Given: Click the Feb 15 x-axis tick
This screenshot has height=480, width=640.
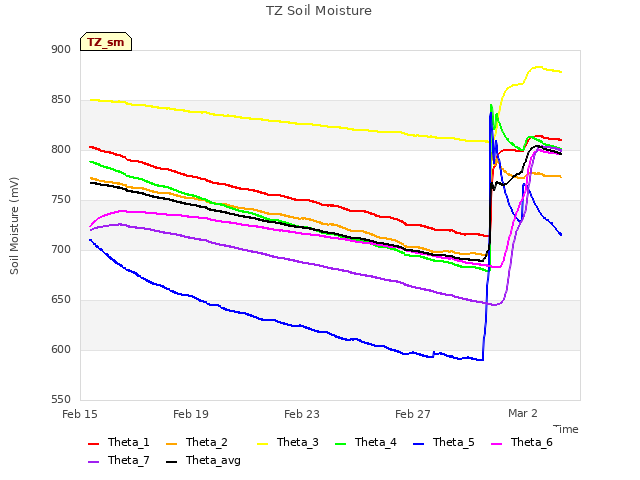Looking at the screenshot, I should click(x=80, y=414).
